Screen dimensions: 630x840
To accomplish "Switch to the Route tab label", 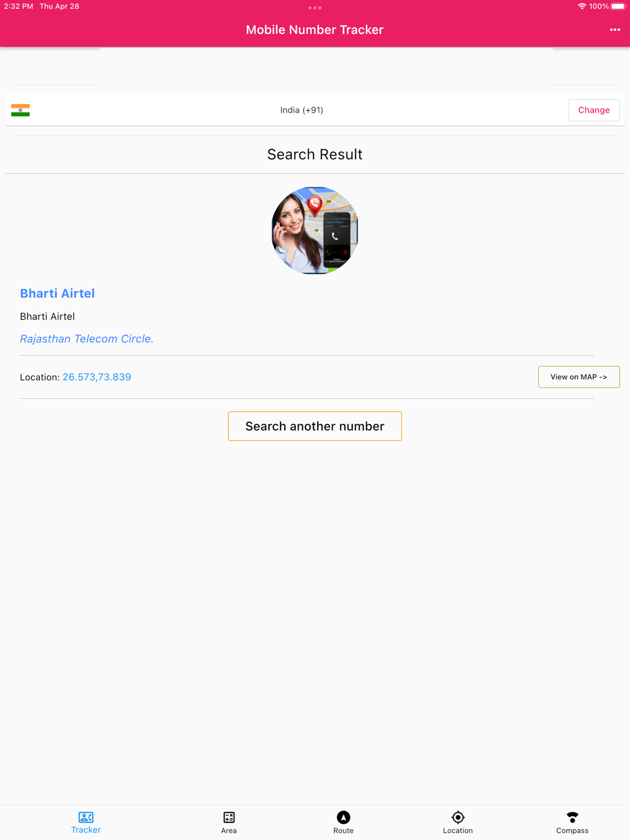I will [343, 831].
